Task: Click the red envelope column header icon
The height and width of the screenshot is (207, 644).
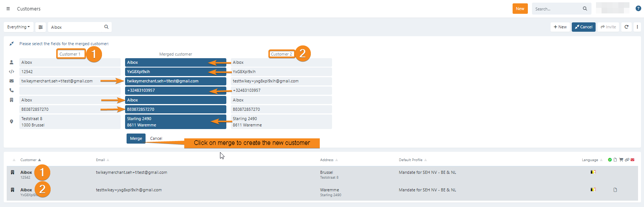Action: (x=632, y=160)
